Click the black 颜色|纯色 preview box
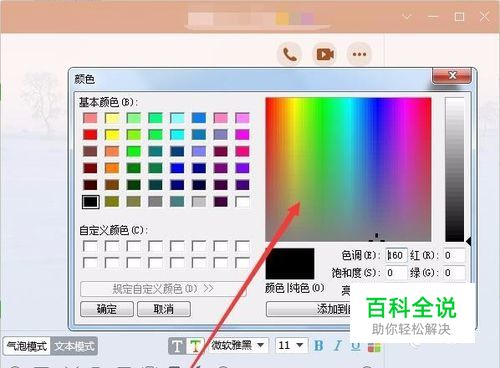This screenshot has width=500, height=368. click(x=290, y=263)
